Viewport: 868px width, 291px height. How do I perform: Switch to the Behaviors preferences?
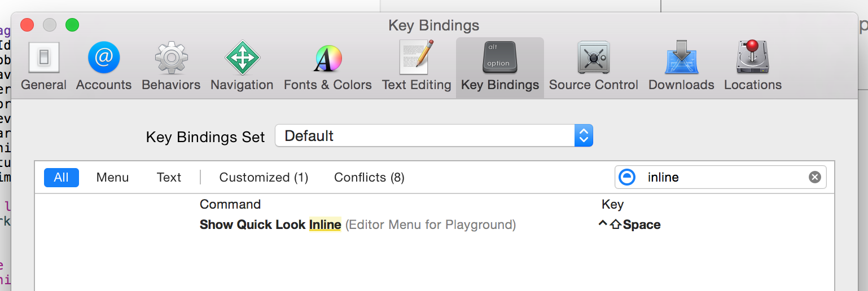pyautogui.click(x=171, y=67)
